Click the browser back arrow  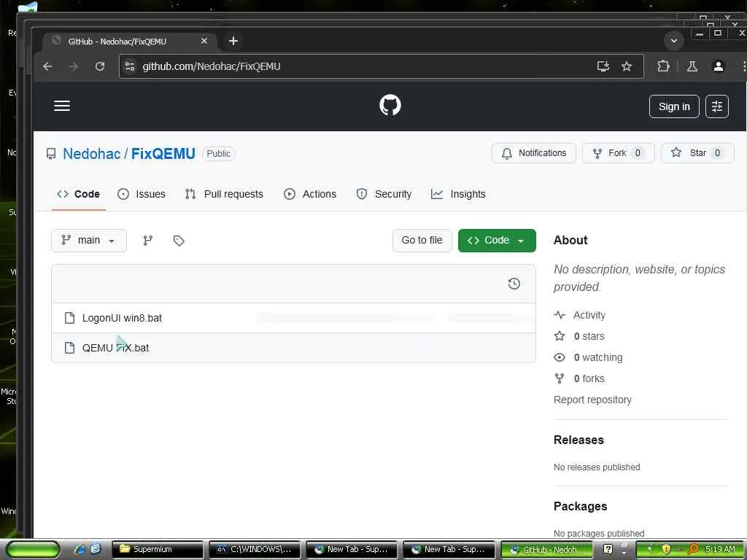point(47,66)
